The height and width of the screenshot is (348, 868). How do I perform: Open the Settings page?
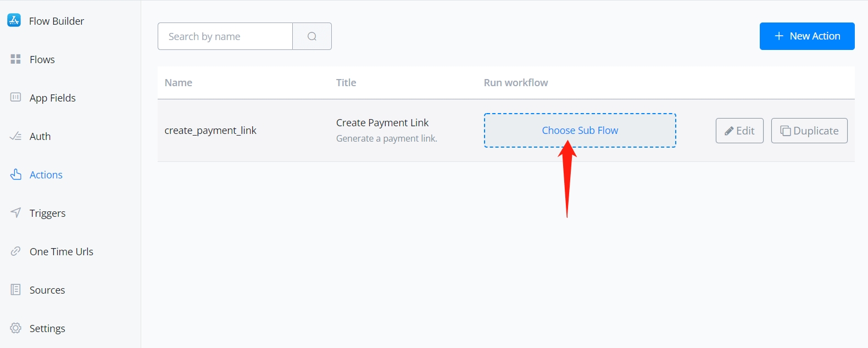(x=47, y=328)
